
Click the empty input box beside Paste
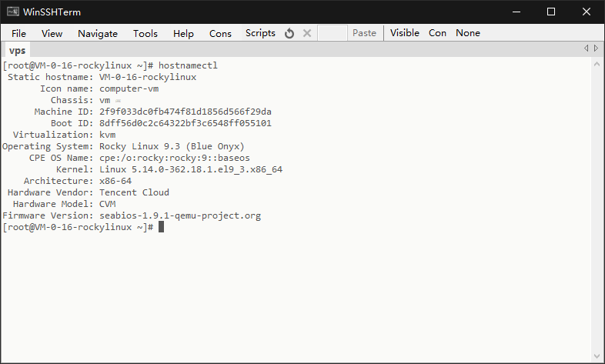333,33
